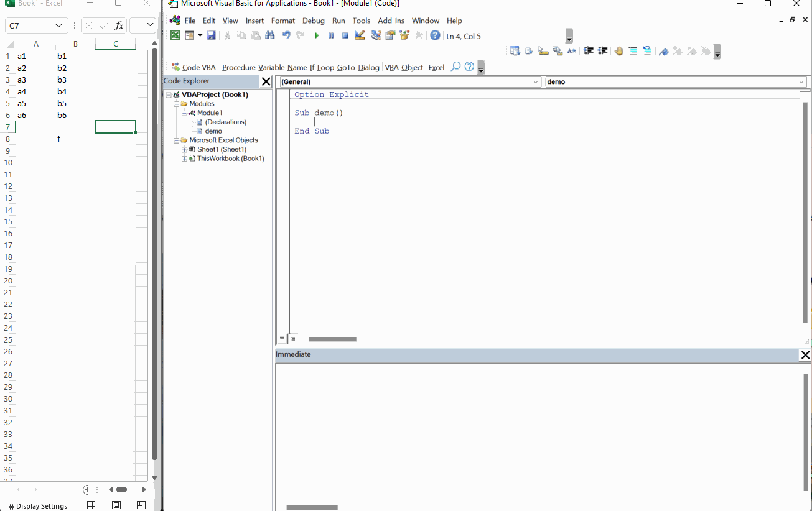Collapse the VBAProject (Book1) tree node
This screenshot has height=511, width=812.
[x=169, y=95]
